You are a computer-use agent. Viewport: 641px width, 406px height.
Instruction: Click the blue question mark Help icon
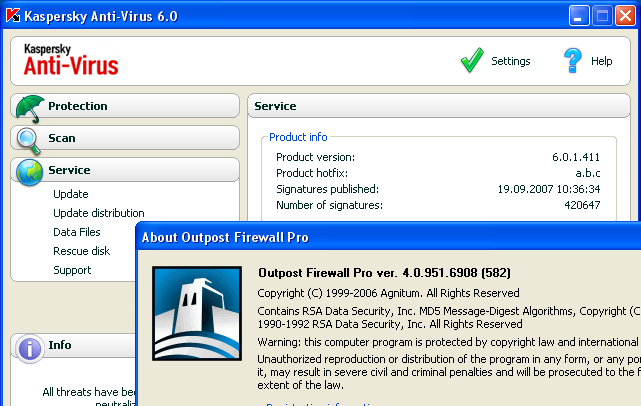[572, 60]
